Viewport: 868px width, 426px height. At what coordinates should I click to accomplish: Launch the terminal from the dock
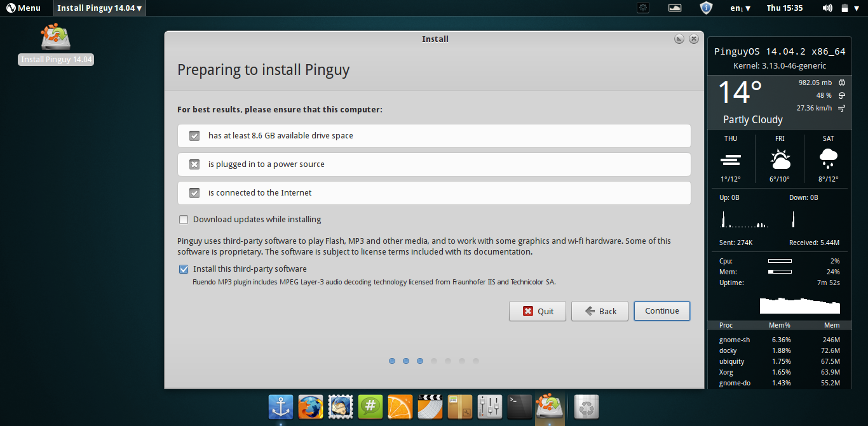(520, 406)
